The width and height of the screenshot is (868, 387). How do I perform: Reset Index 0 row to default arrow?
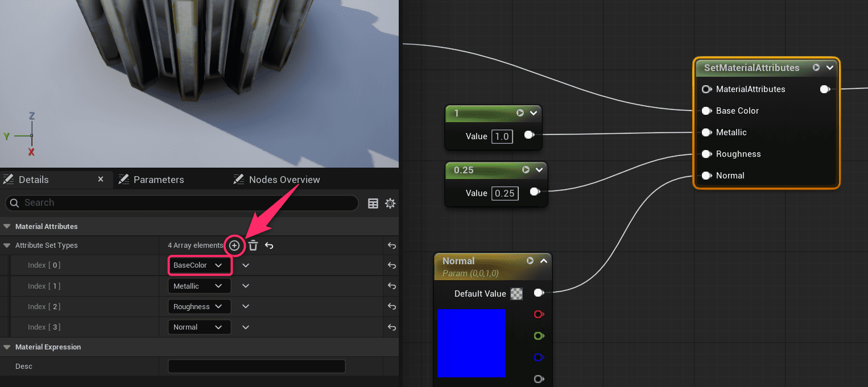(x=391, y=265)
